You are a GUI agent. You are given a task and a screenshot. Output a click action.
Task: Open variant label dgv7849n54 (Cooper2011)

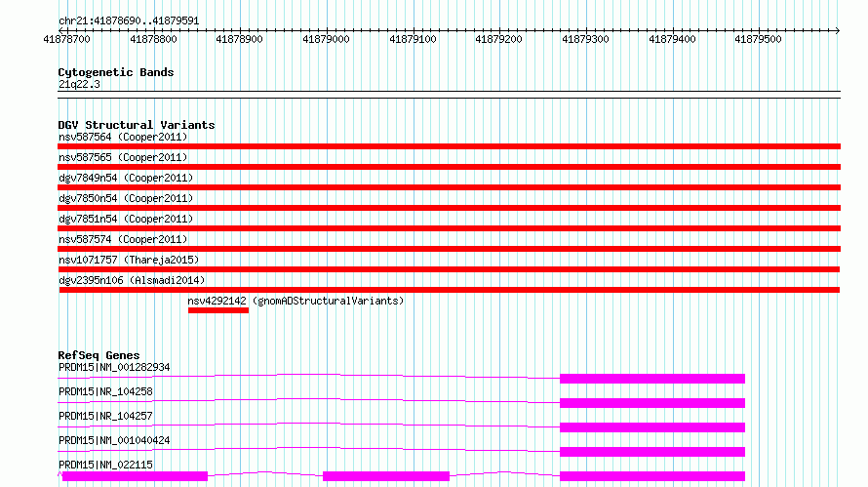pyautogui.click(x=126, y=178)
